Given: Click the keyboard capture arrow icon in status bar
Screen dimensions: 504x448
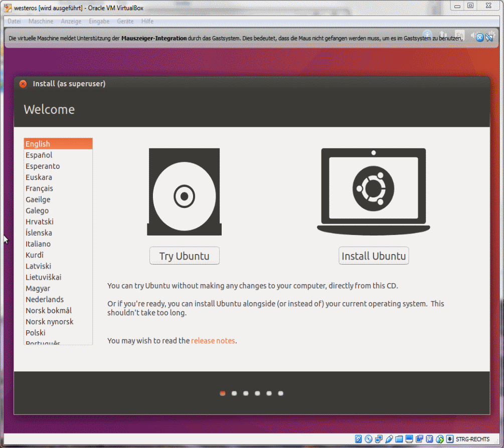Looking at the screenshot, I should click(450, 439).
